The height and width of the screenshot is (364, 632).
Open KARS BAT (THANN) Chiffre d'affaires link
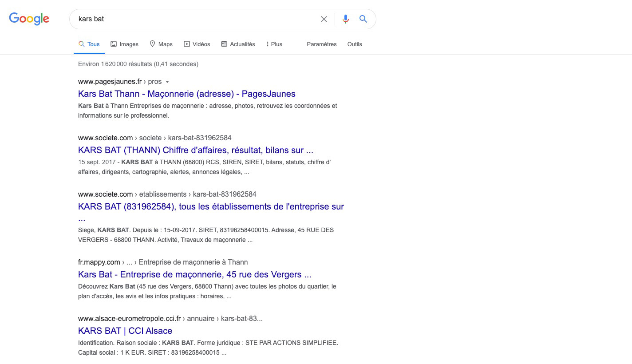tap(195, 150)
